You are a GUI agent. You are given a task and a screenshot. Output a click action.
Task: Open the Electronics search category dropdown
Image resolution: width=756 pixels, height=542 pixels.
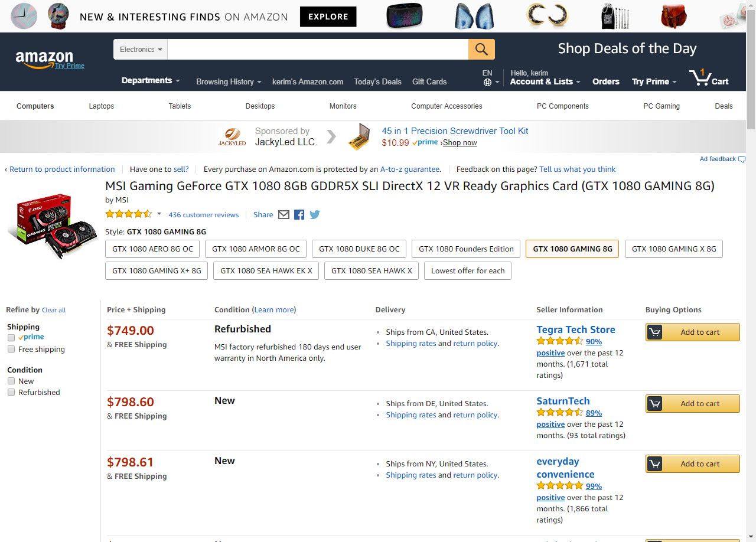pos(141,50)
